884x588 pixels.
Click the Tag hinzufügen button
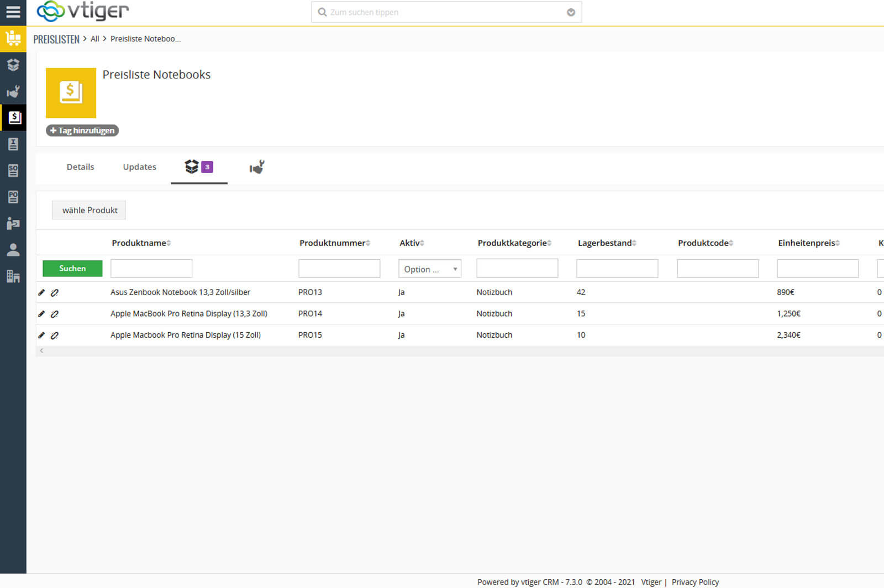pos(82,130)
